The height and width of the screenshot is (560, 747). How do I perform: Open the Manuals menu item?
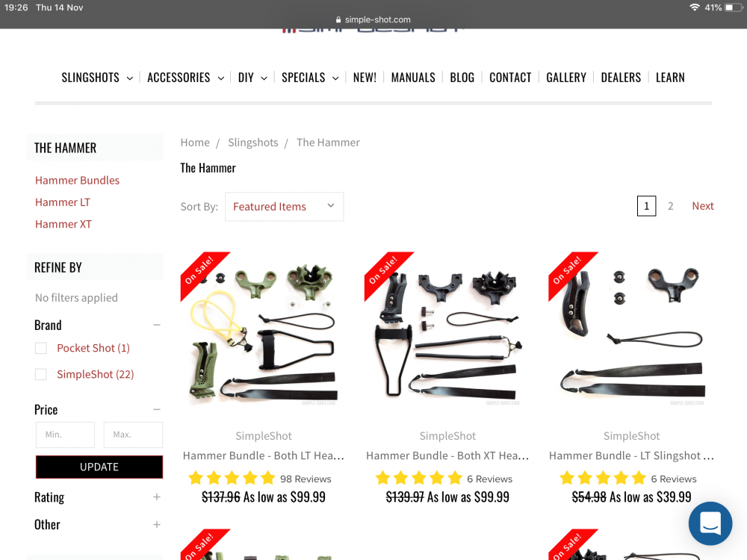[413, 78]
